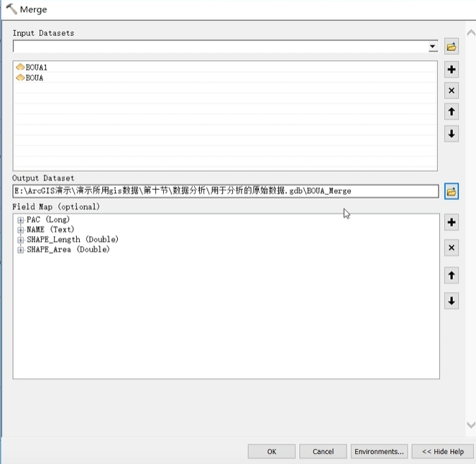Screen dimensions: 476x464
Task: Click the Hide Help button
Action: [443, 452]
